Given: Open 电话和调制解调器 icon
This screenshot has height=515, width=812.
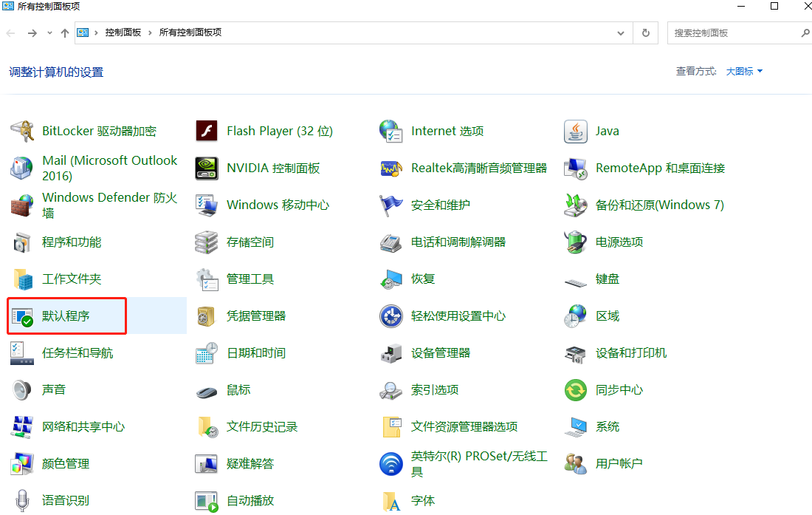Looking at the screenshot, I should 391,242.
